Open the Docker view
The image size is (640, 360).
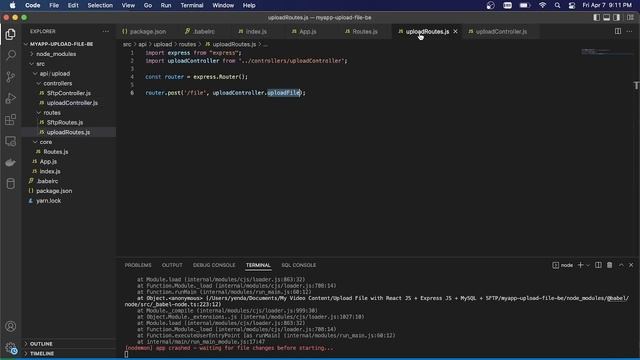click(11, 162)
